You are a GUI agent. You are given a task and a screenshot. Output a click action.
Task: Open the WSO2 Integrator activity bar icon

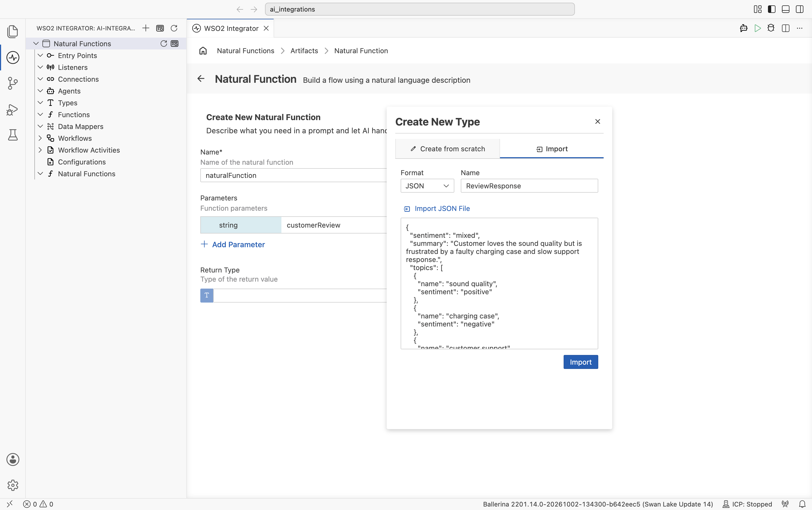click(x=13, y=57)
